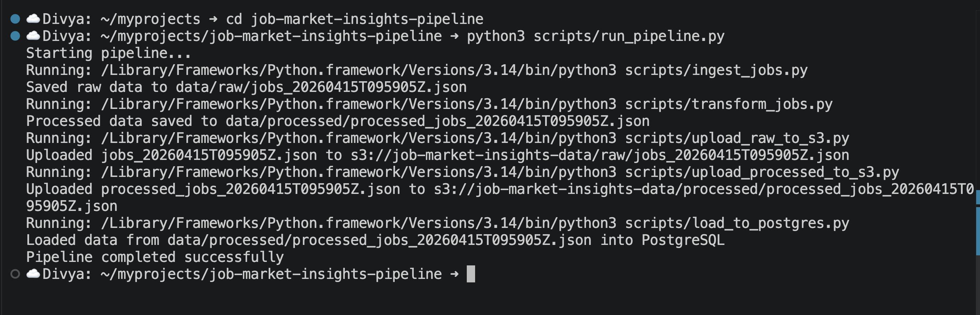The width and height of the screenshot is (980, 315).
Task: Click the terminal cursor block at the prompt
Action: click(x=471, y=274)
